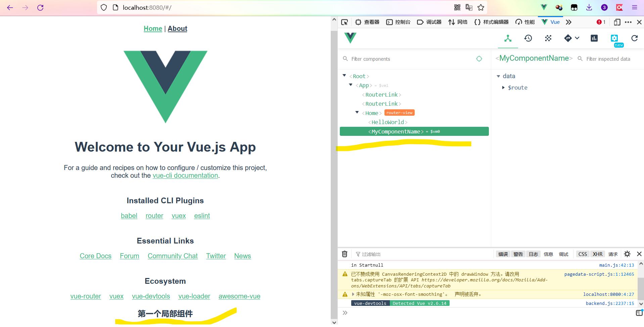Click the element picker icon in devtools toolbar

point(344,22)
